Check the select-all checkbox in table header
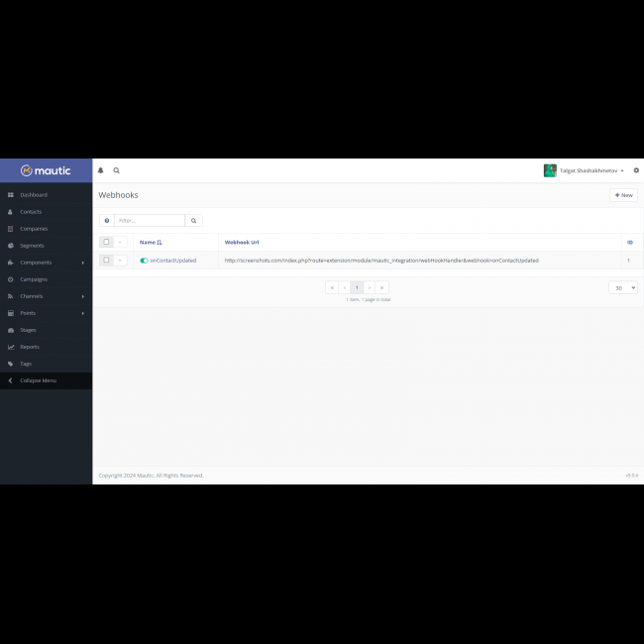644x644 pixels. tap(106, 242)
